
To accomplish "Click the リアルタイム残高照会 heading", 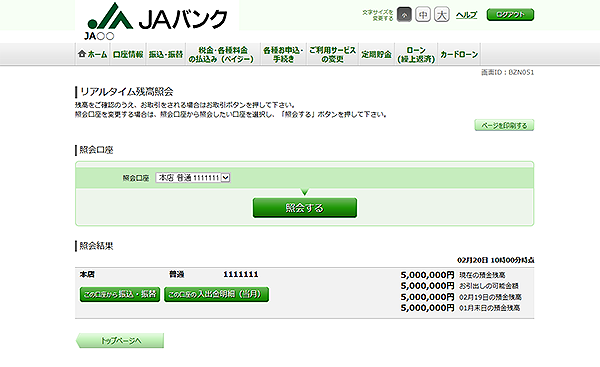I will tap(127, 92).
